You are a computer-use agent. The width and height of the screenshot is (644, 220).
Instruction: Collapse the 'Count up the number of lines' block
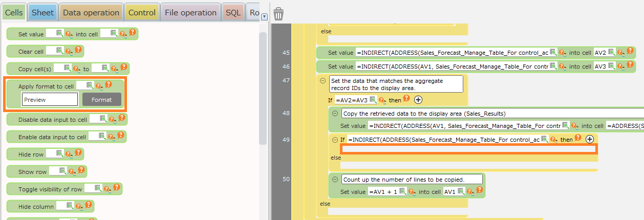(335, 179)
